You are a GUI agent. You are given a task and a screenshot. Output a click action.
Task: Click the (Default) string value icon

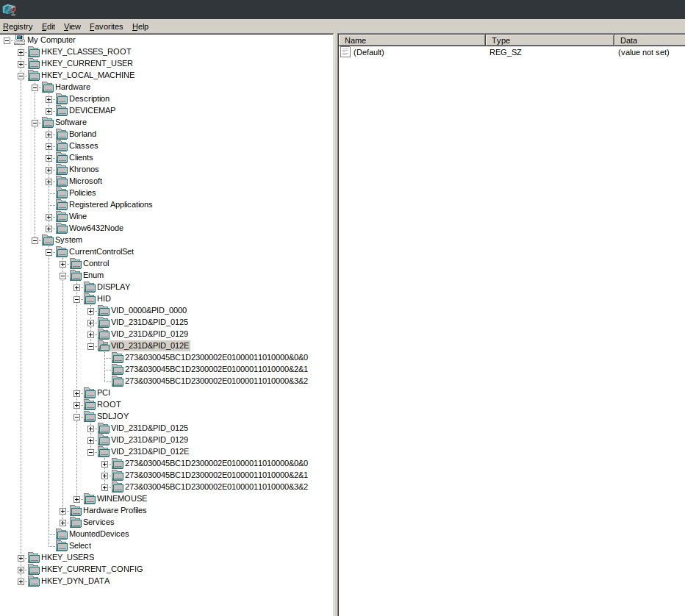pos(345,52)
